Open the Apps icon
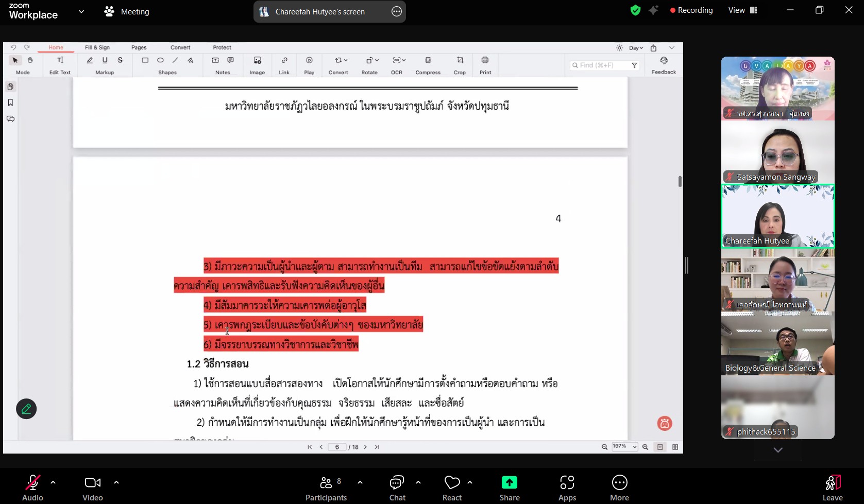This screenshot has width=864, height=504. (x=567, y=483)
